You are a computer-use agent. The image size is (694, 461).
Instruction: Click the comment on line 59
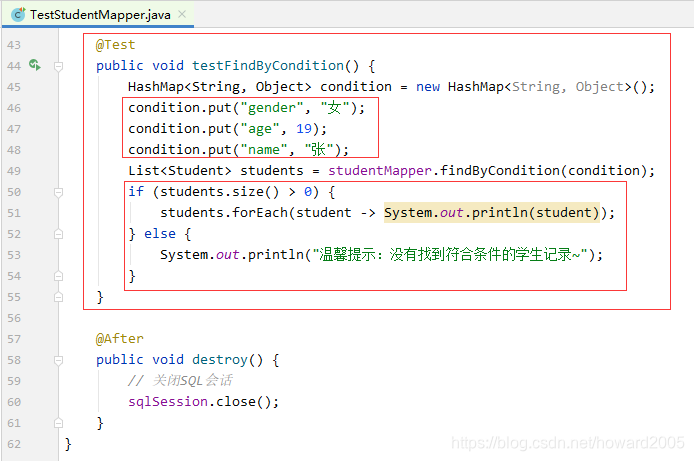(x=180, y=380)
